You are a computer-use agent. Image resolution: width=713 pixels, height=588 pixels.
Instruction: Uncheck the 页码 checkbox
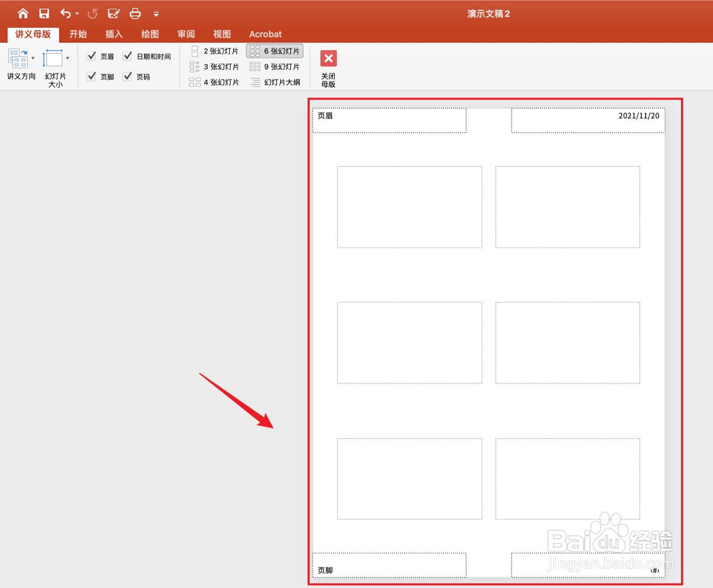click(127, 76)
